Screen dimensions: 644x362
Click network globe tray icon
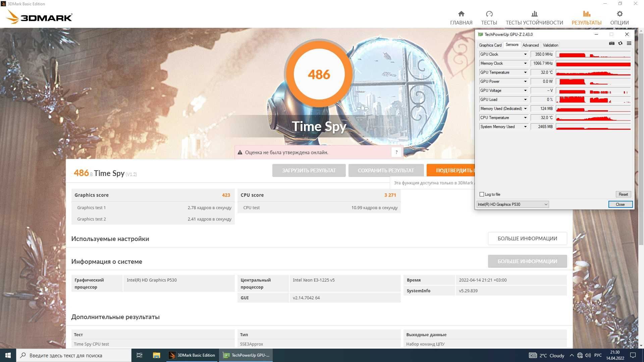(580, 355)
